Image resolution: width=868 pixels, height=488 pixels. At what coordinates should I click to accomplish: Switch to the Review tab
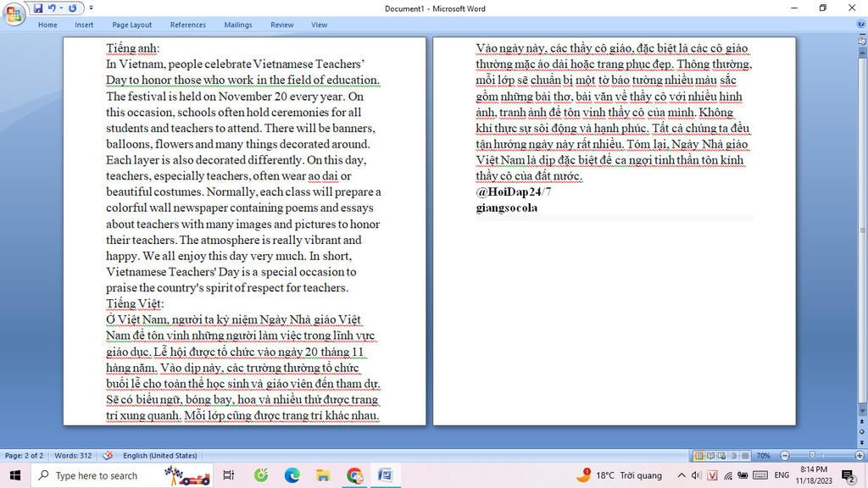point(281,25)
